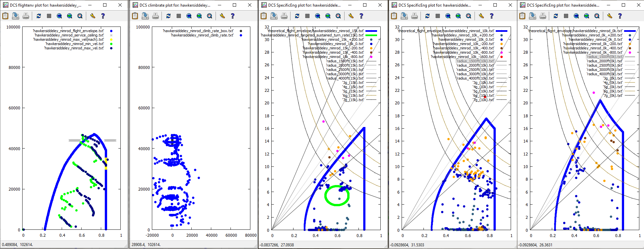Toggle the grid in the flightenv plot
Screen dimensions: 644x249
coord(49,16)
